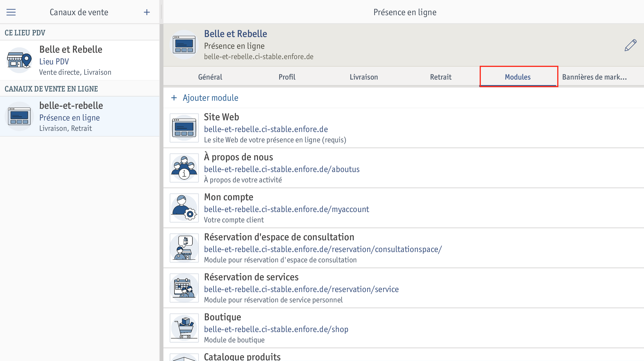Click the plus icon of Ajouter module

tap(174, 98)
